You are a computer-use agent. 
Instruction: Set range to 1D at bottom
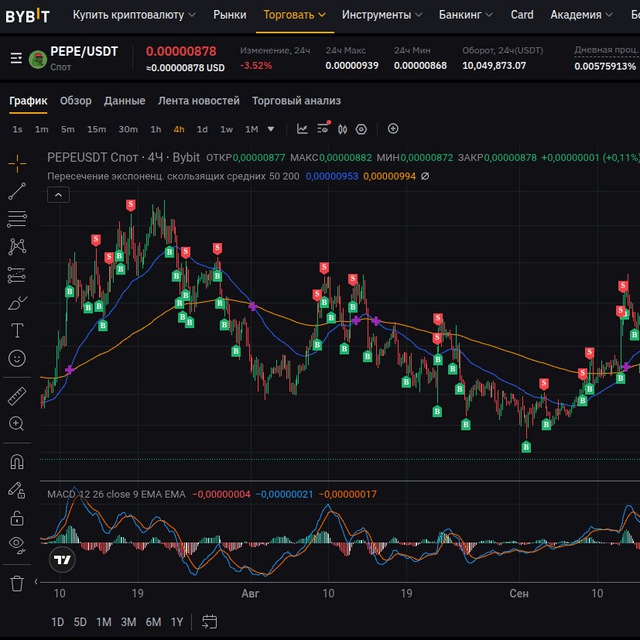click(x=58, y=622)
